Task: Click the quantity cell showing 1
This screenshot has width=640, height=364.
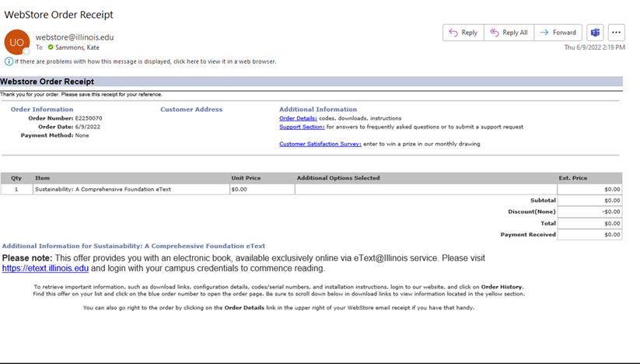Action: tap(16, 189)
